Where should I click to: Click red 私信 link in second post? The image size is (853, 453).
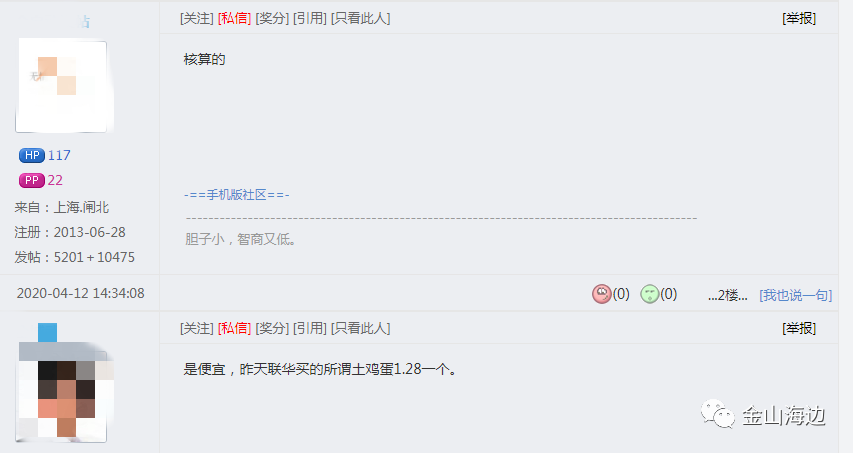click(x=234, y=328)
